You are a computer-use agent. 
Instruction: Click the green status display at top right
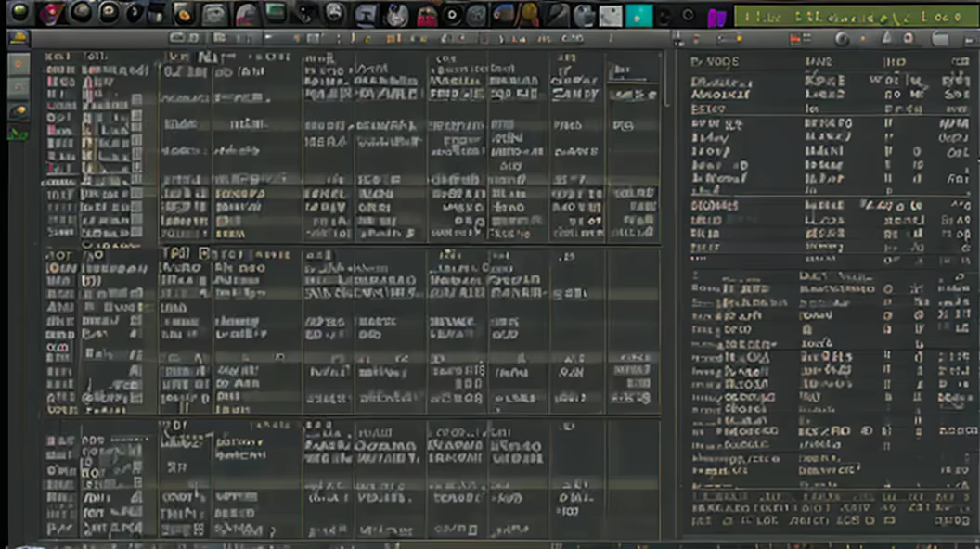tap(854, 16)
